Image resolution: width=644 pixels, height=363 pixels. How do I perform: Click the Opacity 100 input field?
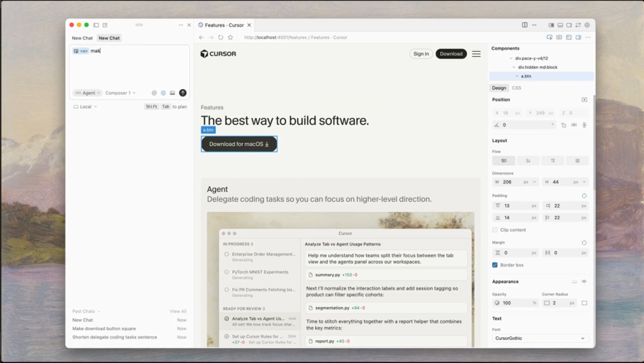point(516,303)
